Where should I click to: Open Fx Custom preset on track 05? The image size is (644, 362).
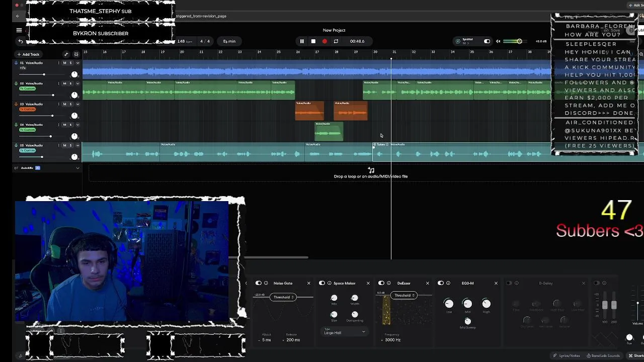click(27, 150)
